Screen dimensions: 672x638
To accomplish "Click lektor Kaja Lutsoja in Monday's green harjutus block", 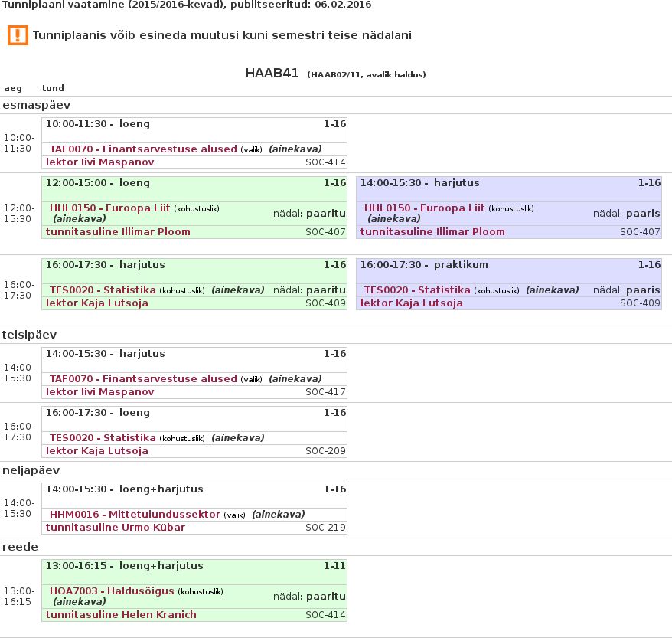I will coord(97,303).
